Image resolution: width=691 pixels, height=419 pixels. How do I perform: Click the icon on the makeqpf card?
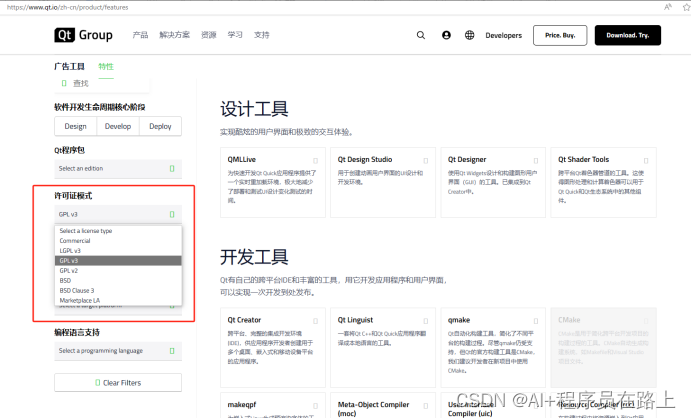tap(316, 405)
